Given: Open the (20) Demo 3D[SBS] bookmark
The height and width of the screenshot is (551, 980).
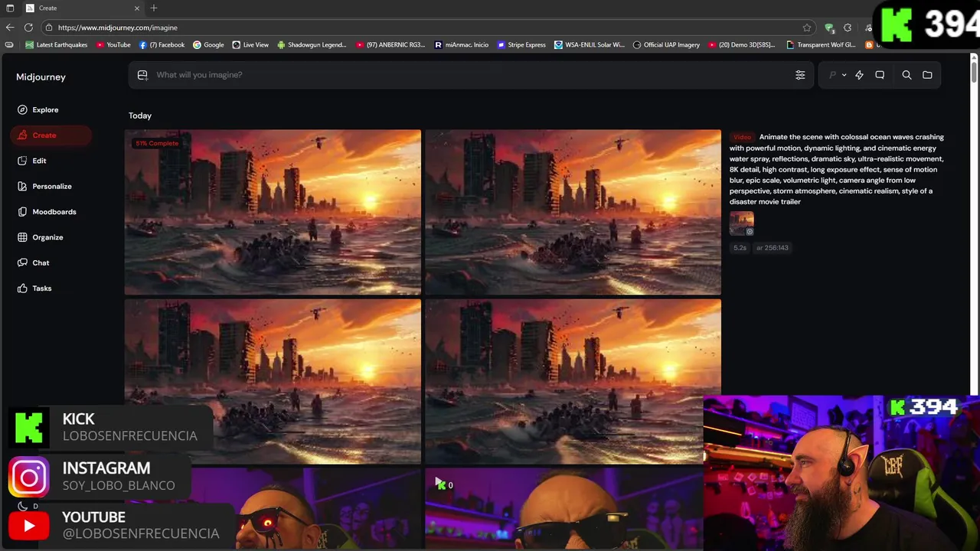Looking at the screenshot, I should [742, 45].
